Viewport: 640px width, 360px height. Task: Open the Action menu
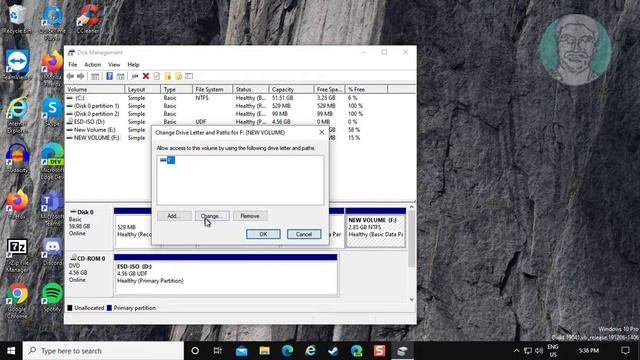[93, 64]
